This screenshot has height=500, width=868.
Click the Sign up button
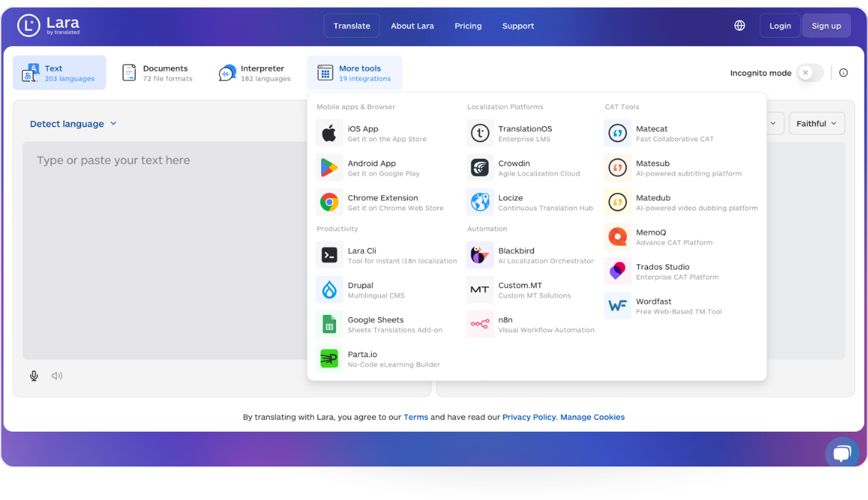point(826,26)
